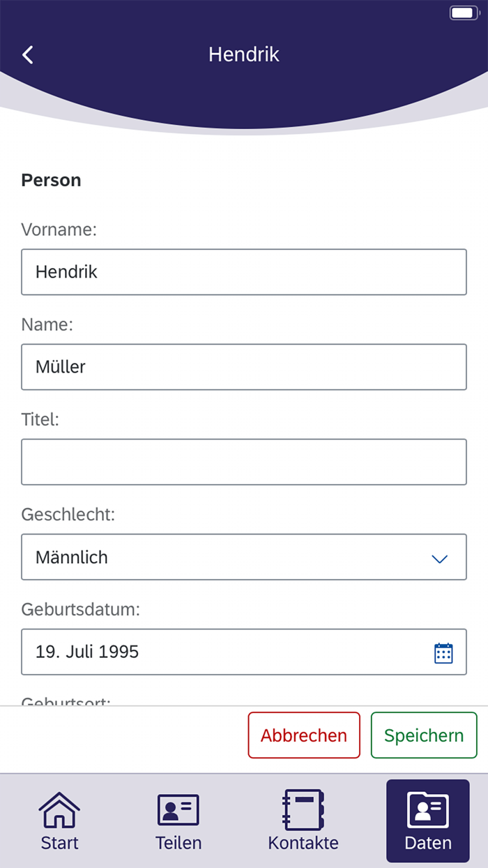The width and height of the screenshot is (488, 868).
Task: Focus the Name field containing Müller
Action: (x=244, y=367)
